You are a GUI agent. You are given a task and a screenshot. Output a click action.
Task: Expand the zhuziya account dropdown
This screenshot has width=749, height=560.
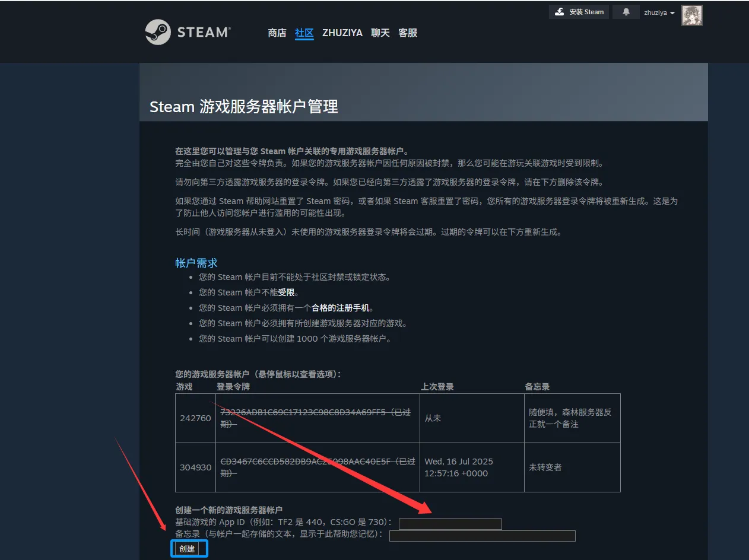coord(659,12)
